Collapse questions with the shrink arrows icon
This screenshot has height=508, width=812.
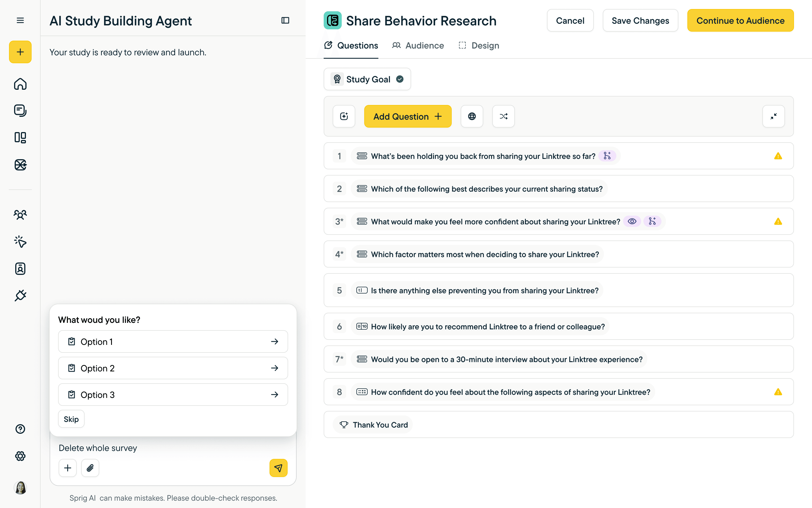(x=773, y=116)
